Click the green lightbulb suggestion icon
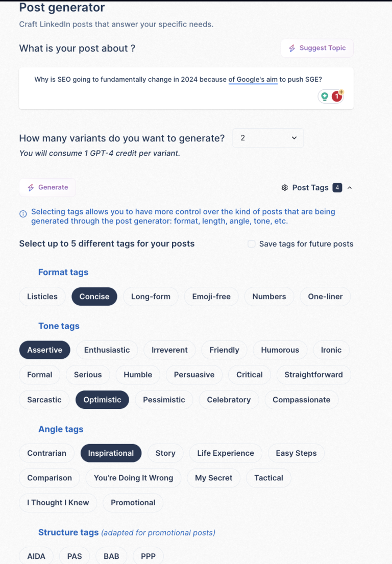Image resolution: width=392 pixels, height=564 pixels. pyautogui.click(x=324, y=96)
